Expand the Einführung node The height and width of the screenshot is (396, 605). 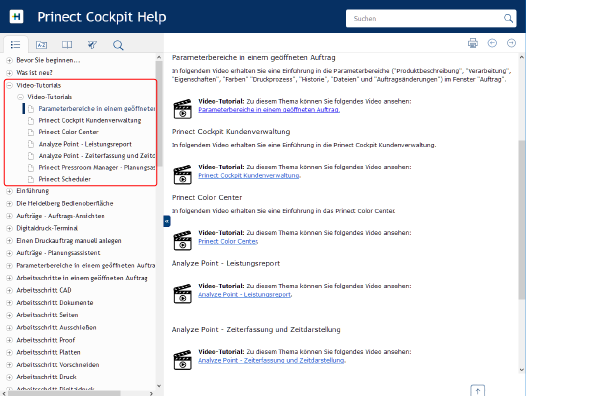point(10,191)
